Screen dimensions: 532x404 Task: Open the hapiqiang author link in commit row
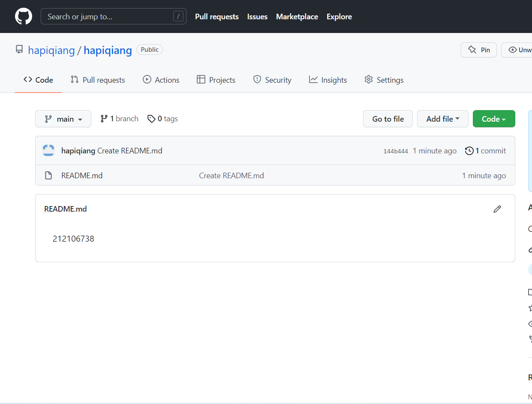[x=78, y=151]
